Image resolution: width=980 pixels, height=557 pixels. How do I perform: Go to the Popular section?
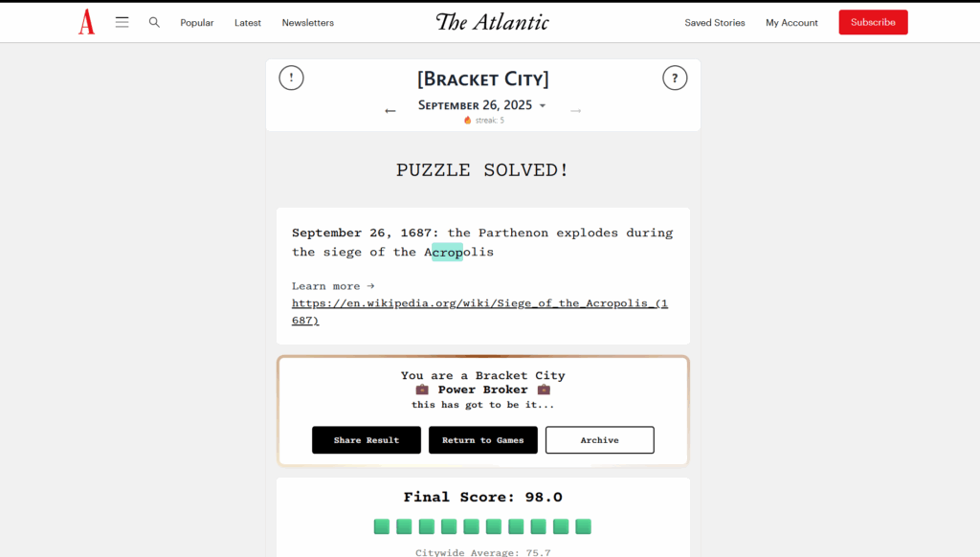[197, 22]
